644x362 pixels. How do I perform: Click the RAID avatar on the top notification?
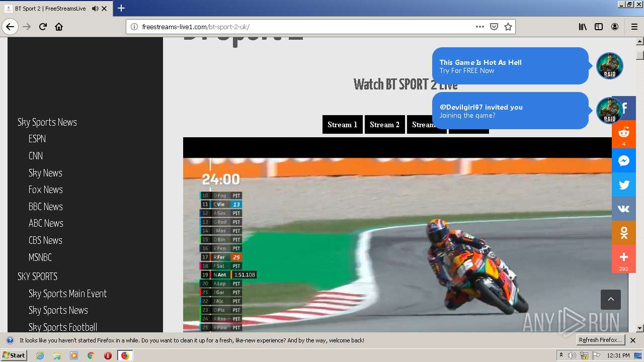[610, 66]
